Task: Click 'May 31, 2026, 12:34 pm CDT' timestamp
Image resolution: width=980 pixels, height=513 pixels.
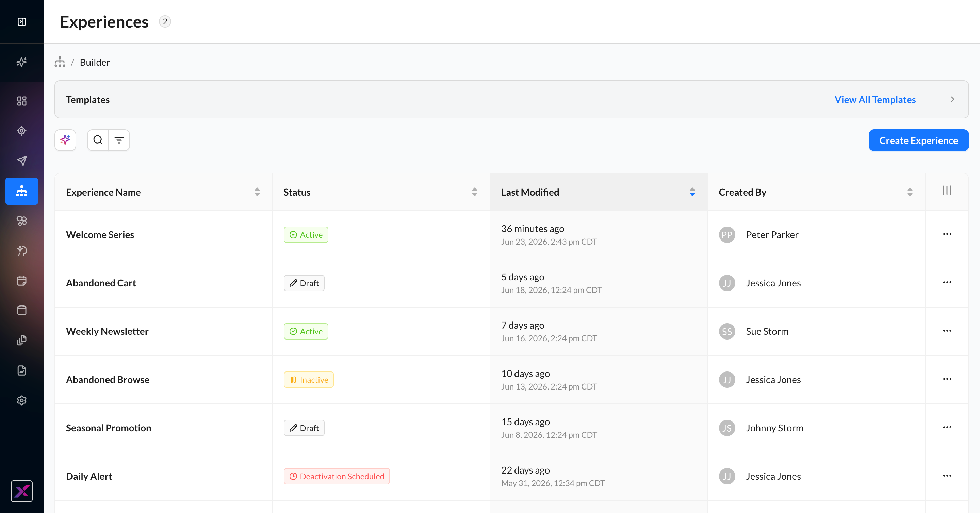Action: 553,483
